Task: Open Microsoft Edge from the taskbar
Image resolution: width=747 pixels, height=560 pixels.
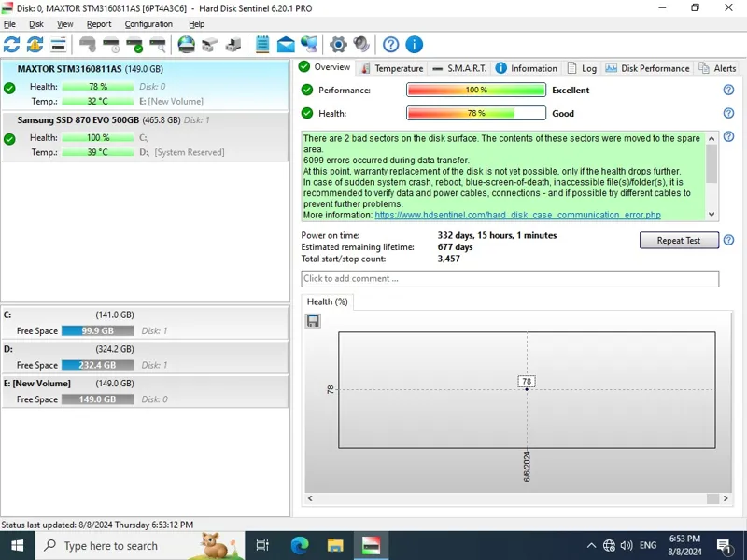Action: point(300,546)
